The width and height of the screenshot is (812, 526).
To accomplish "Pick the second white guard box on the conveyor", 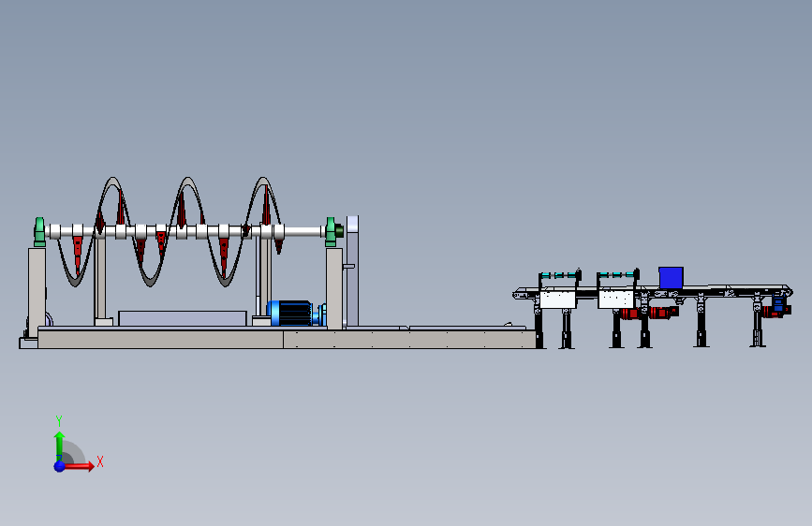I will coord(616,300).
